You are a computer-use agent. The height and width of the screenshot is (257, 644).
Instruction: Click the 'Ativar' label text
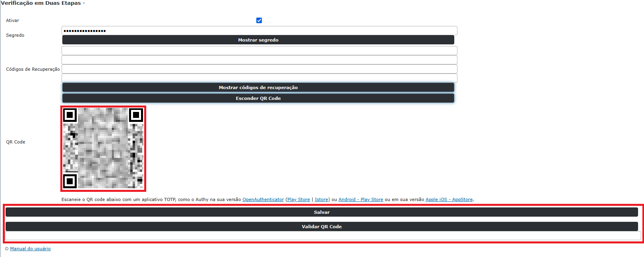[x=12, y=20]
